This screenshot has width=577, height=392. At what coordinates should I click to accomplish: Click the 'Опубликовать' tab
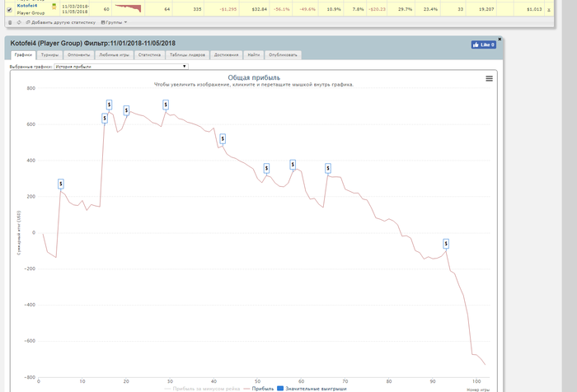pos(283,55)
